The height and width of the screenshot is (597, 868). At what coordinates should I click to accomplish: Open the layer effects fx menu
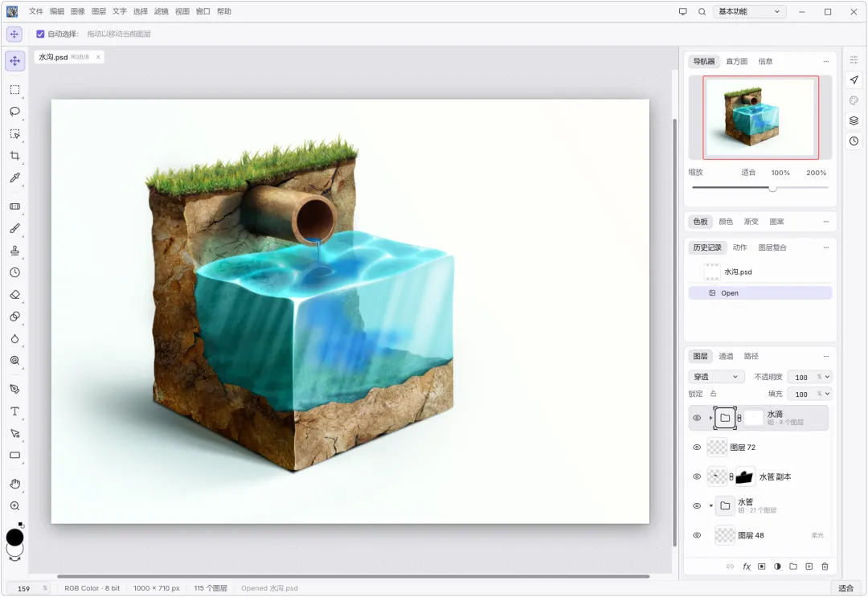747,566
